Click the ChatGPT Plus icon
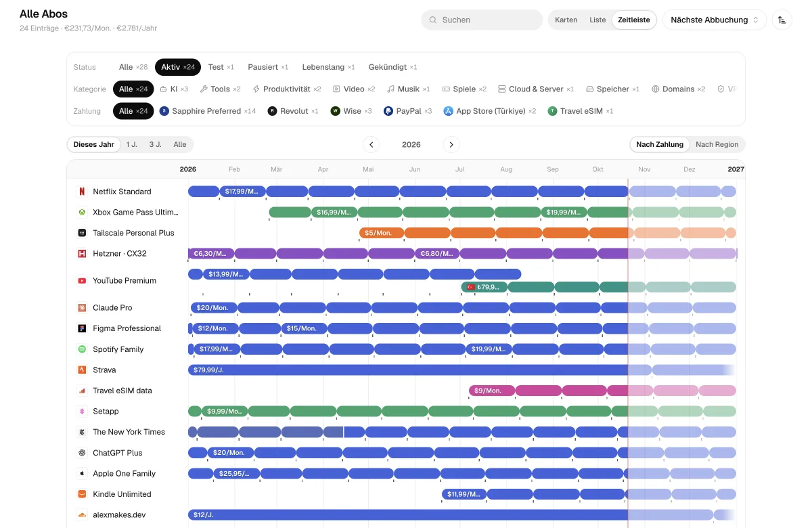The height and width of the screenshot is (528, 812). tap(82, 453)
